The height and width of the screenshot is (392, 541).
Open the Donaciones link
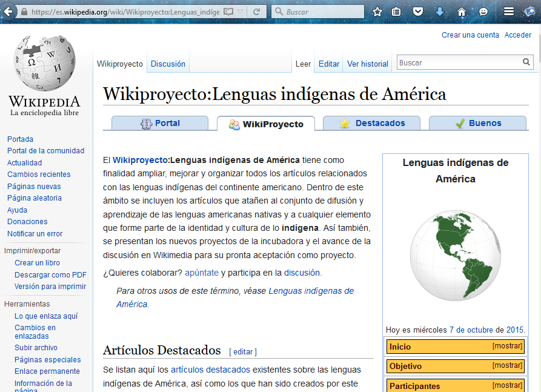[27, 222]
